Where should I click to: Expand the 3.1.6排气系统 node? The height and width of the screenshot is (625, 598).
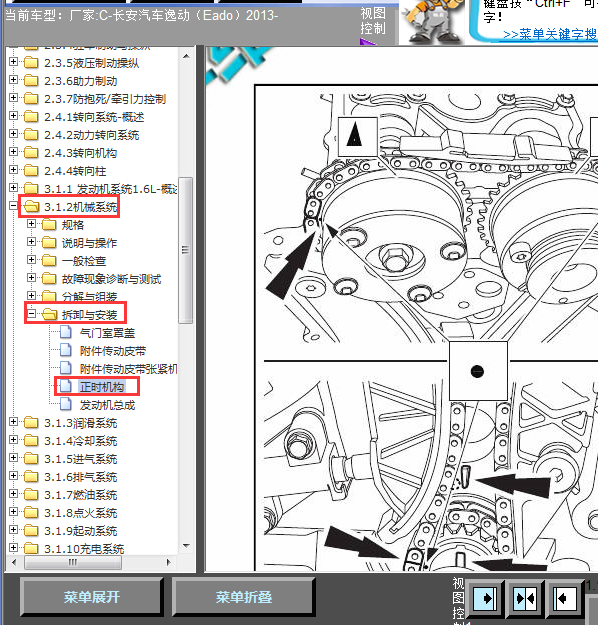pos(14,476)
